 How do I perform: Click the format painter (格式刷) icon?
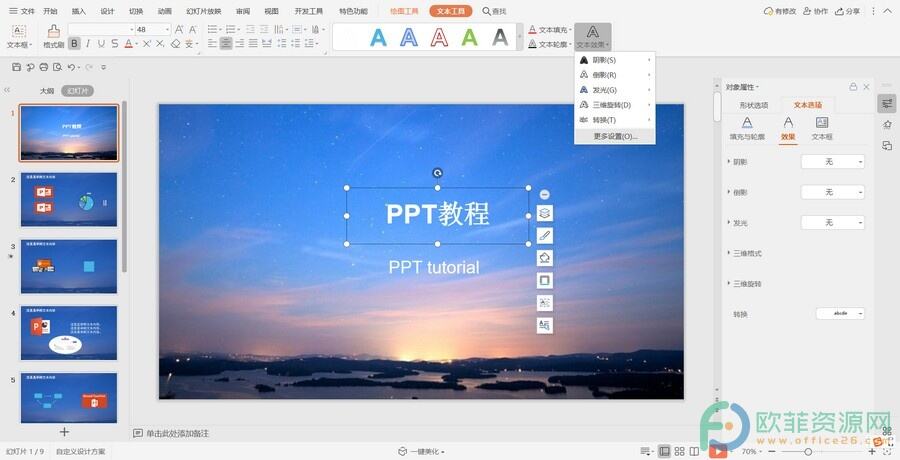pos(53,31)
